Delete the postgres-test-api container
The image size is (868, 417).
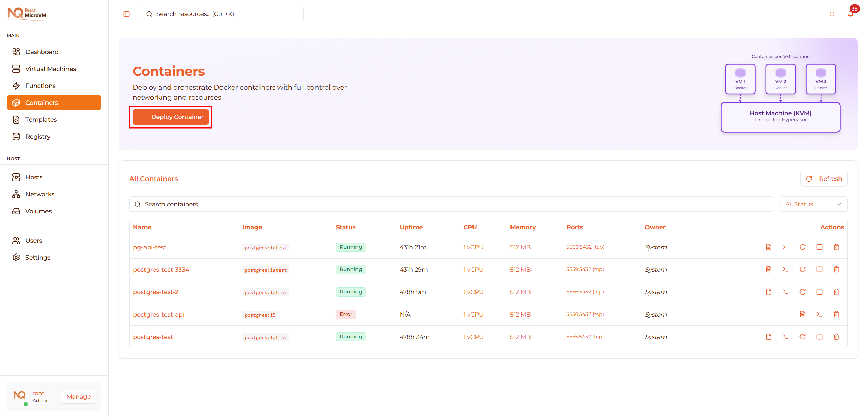coord(836,314)
